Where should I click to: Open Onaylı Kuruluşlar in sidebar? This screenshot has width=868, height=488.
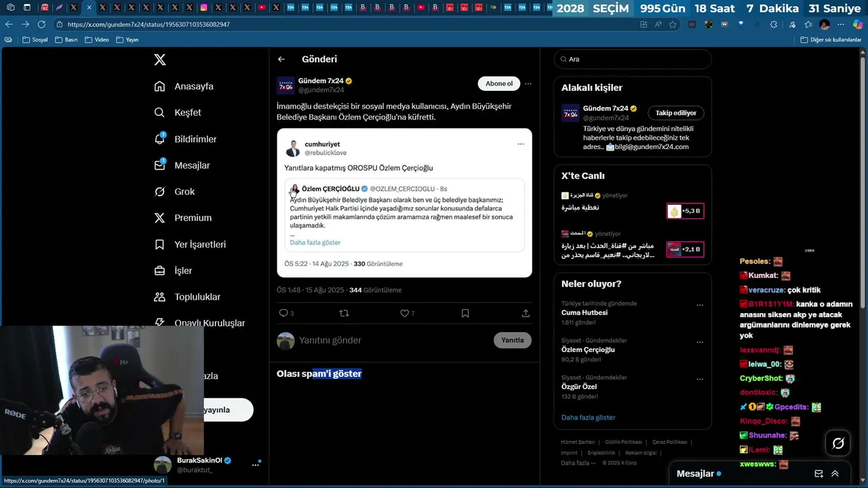pyautogui.click(x=199, y=323)
